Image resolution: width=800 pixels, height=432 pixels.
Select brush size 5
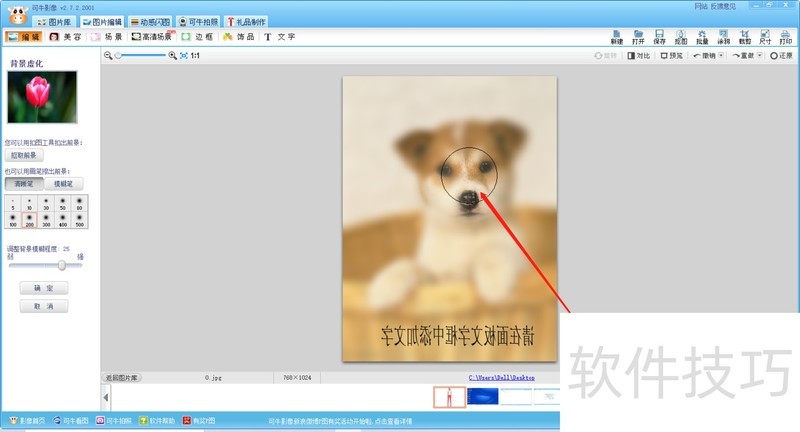[x=13, y=203]
